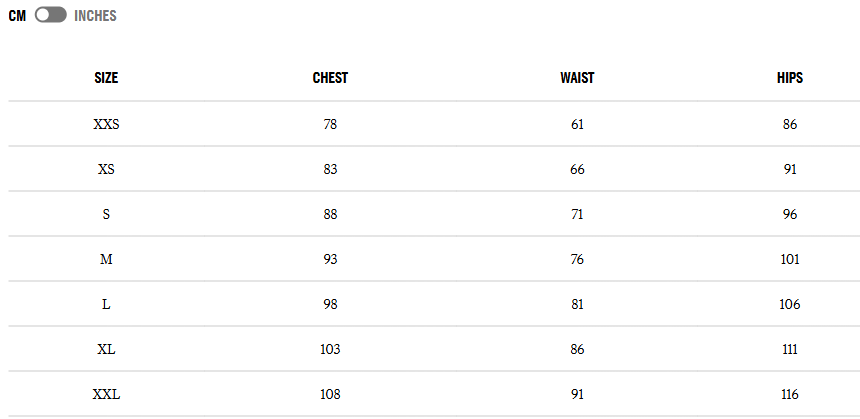The height and width of the screenshot is (419, 860).
Task: Select the L size row label
Action: 106,305
